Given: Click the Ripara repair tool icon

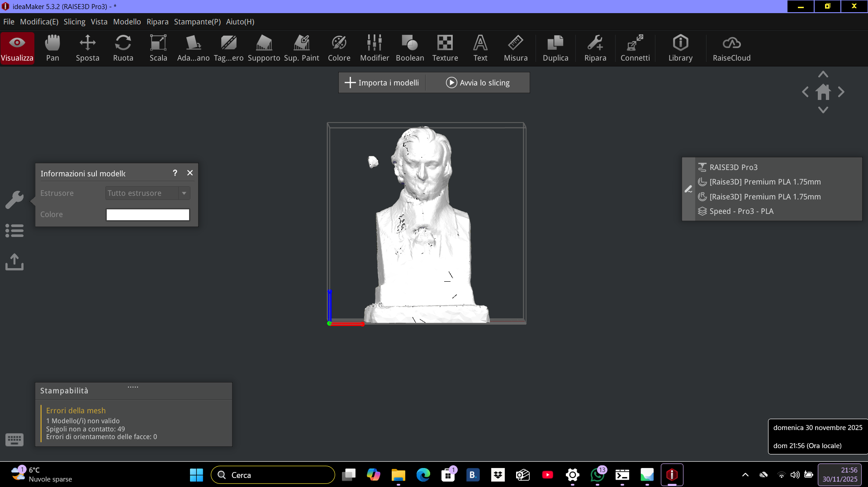Looking at the screenshot, I should point(595,48).
